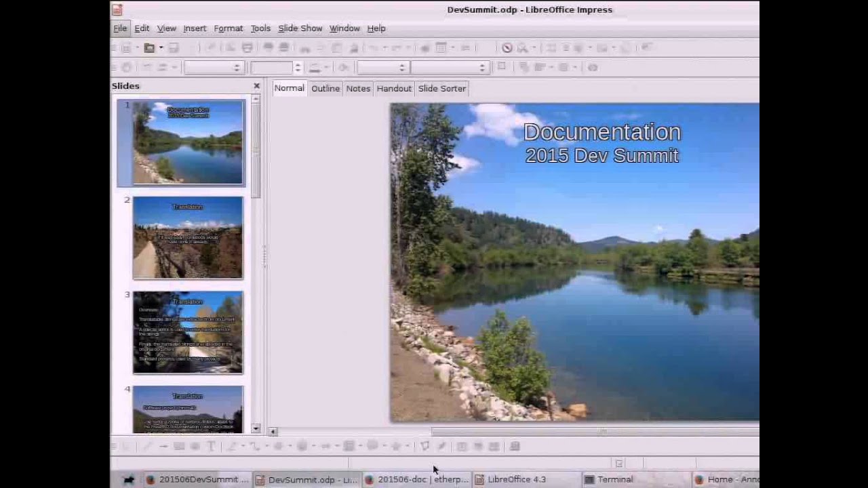Screen dimensions: 868x488
Task: Click the status bar fit slide icon
Action: [x=618, y=464]
